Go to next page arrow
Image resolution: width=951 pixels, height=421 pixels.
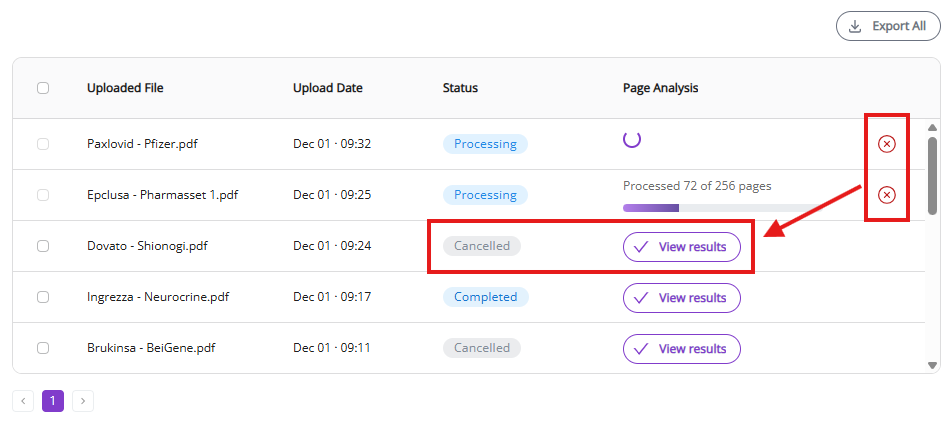click(x=83, y=401)
